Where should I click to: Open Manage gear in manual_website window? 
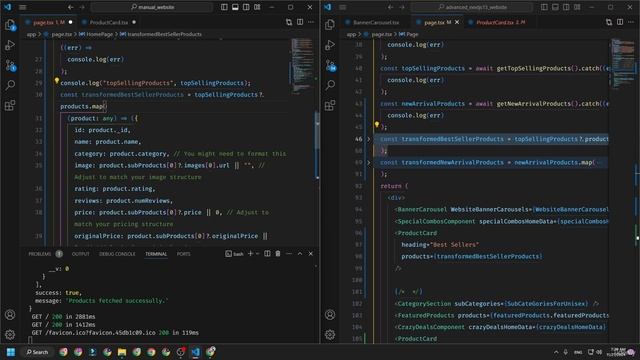[10, 335]
